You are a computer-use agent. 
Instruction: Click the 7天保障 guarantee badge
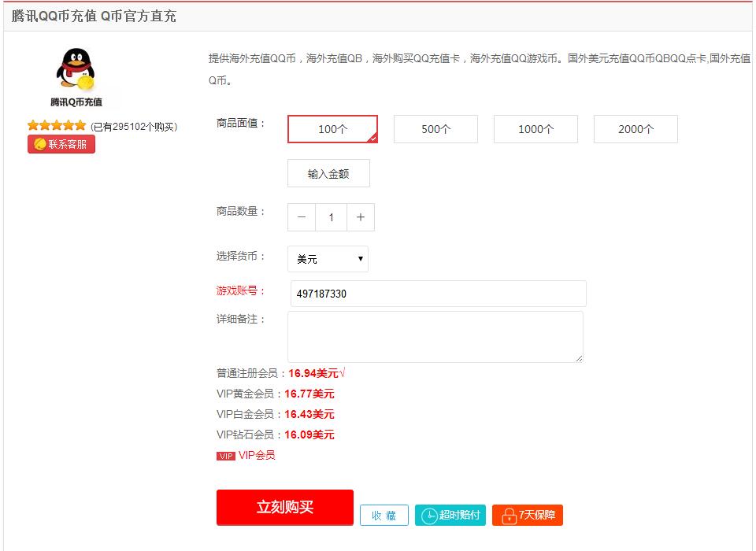[x=528, y=515]
